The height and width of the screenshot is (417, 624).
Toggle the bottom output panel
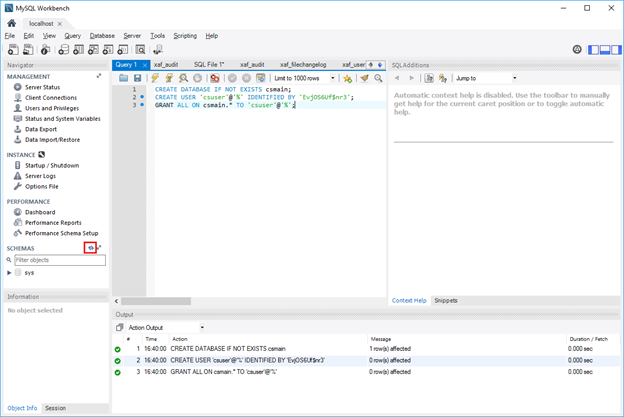tap(605, 50)
